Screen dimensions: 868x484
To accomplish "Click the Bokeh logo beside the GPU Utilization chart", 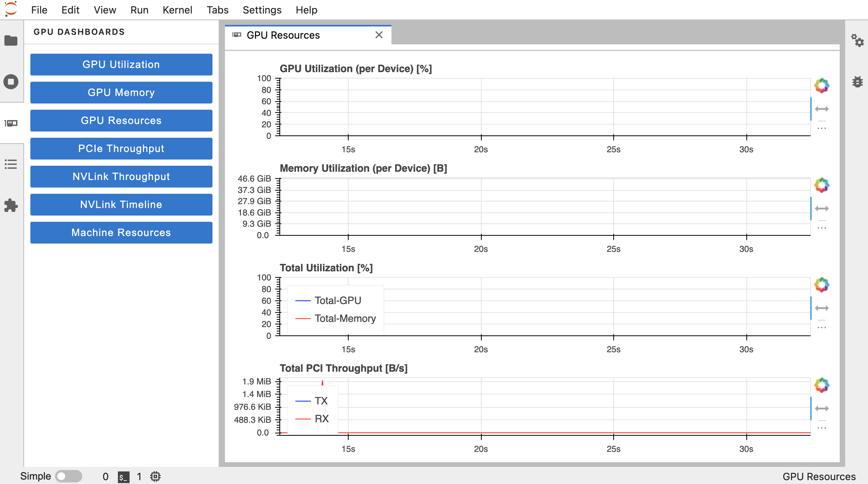I will point(822,85).
